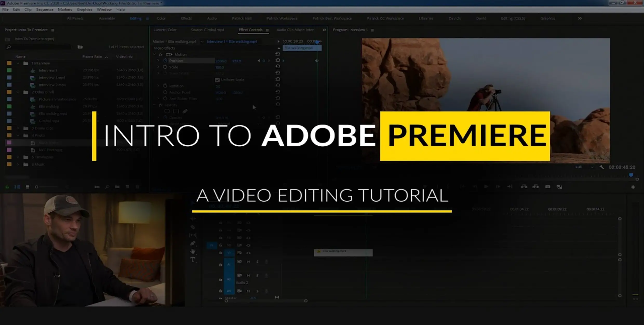Switch to the Color workspace
The width and height of the screenshot is (644, 325).
click(x=161, y=18)
